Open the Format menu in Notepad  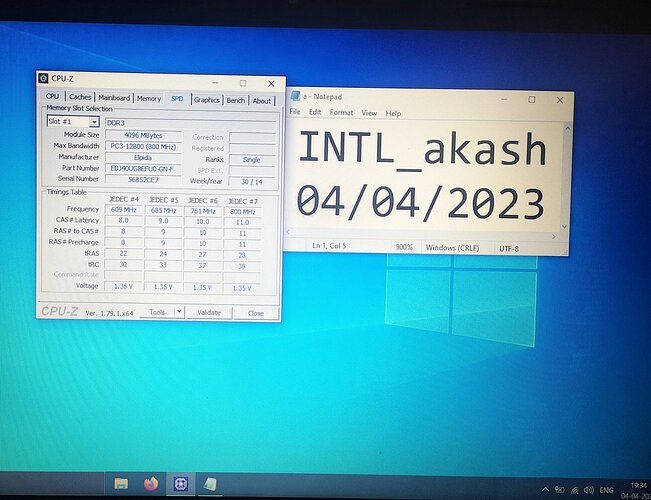341,113
